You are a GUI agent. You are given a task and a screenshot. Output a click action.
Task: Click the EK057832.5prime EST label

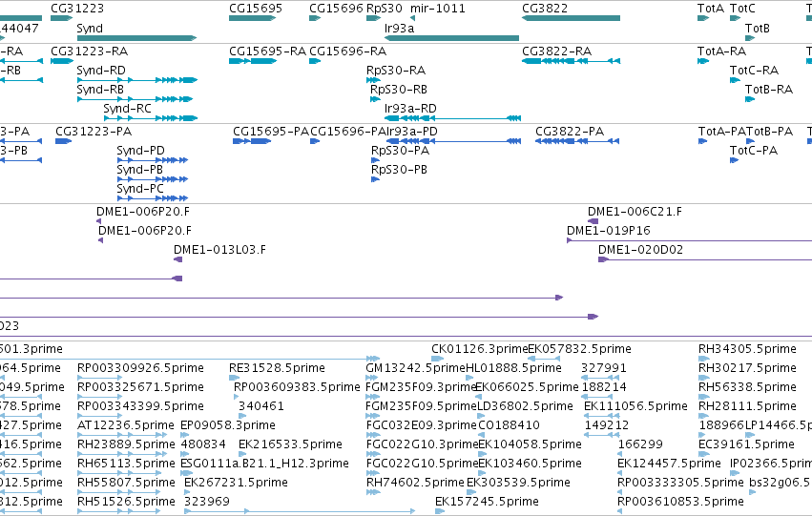pyautogui.click(x=579, y=349)
